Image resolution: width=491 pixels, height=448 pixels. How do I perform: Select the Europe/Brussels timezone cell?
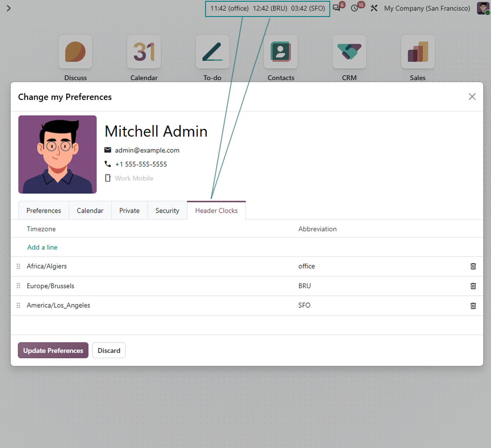click(x=158, y=286)
